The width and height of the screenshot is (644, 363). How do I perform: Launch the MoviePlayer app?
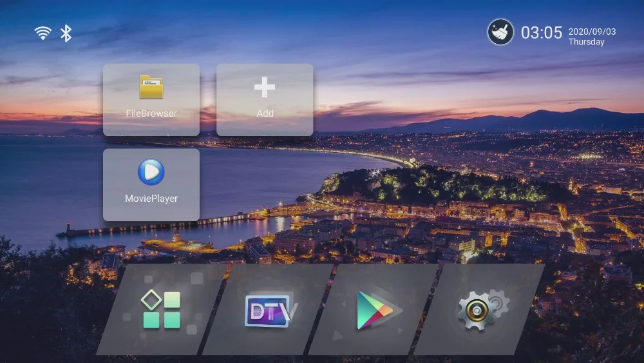[151, 184]
